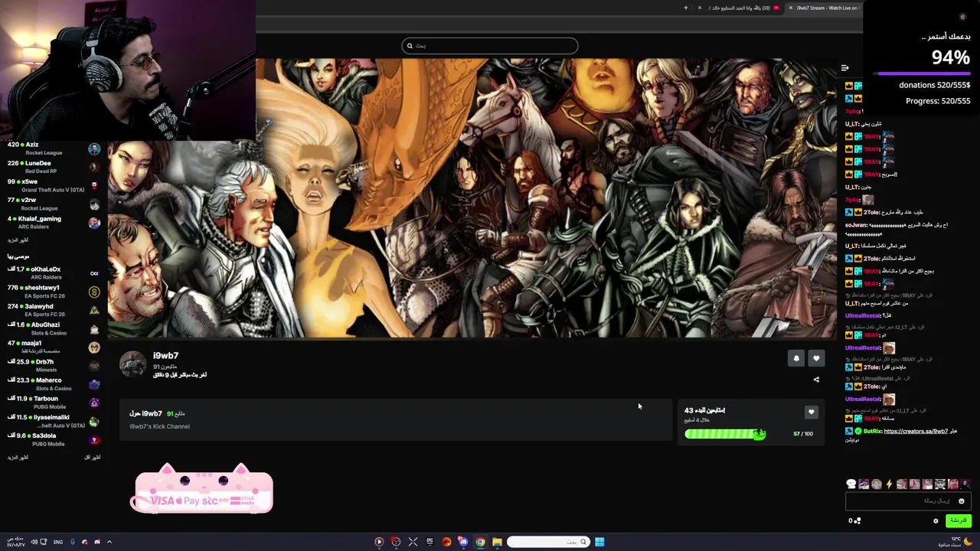This screenshot has height=551, width=980.
Task: Open AbuGhazi's channel avatar in the sidebar
Action: pyautogui.click(x=94, y=329)
